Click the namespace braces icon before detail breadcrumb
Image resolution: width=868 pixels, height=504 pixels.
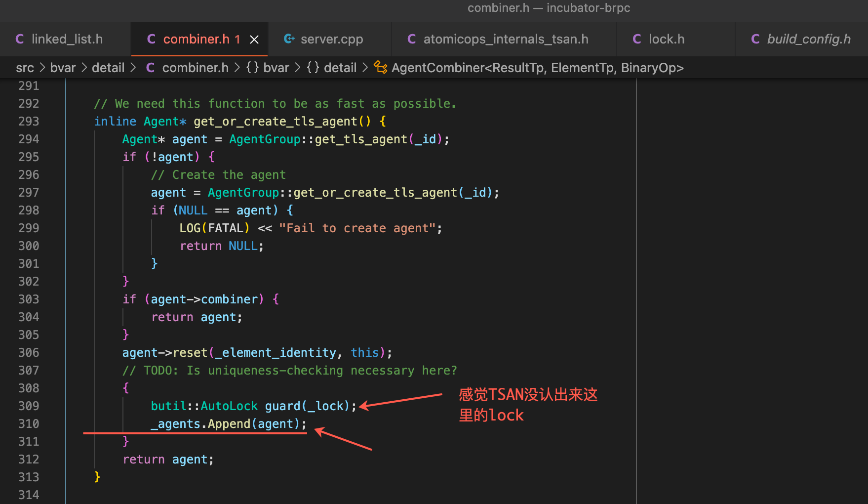pyautogui.click(x=313, y=68)
